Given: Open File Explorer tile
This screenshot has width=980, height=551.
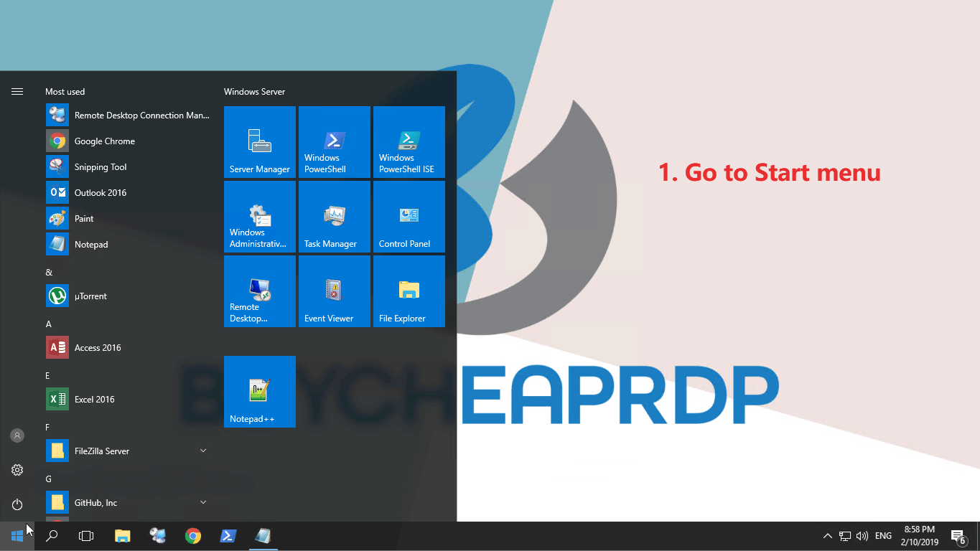Looking at the screenshot, I should [x=409, y=291].
